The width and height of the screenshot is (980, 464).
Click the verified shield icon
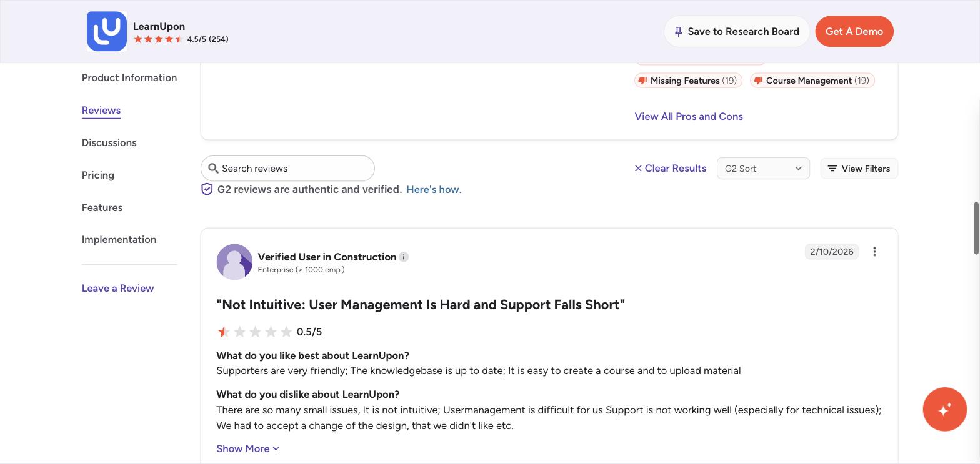(x=207, y=189)
